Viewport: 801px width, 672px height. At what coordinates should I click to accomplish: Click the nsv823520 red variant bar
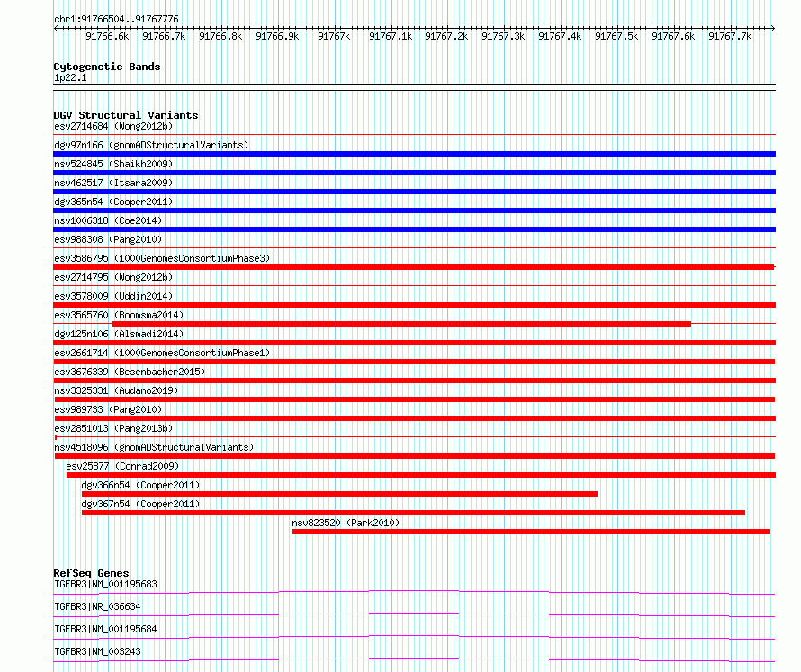pyautogui.click(x=531, y=532)
